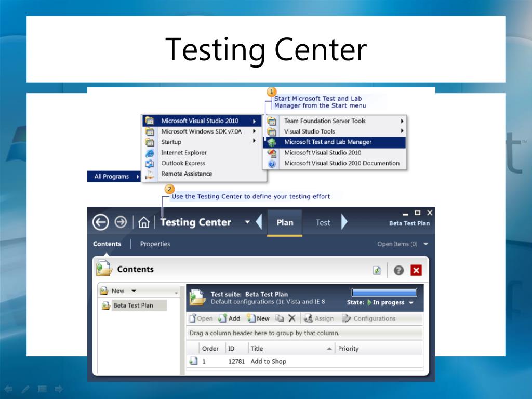
Task: Click the New suite button
Action: coord(113,291)
